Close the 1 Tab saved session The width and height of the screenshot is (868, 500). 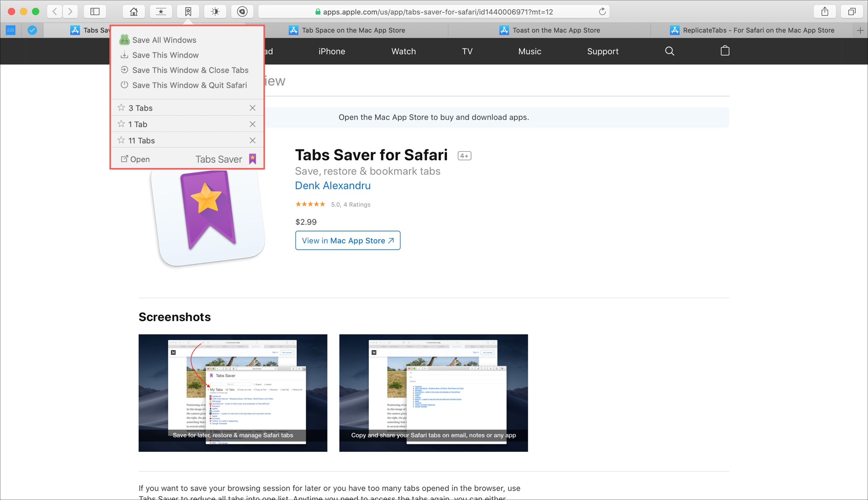point(253,124)
